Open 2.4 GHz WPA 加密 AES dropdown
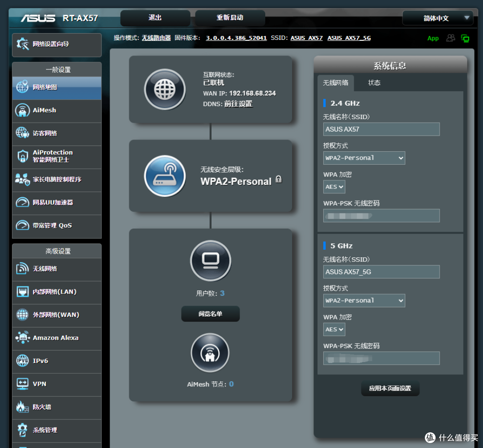The height and width of the screenshot is (448, 483). point(334,187)
